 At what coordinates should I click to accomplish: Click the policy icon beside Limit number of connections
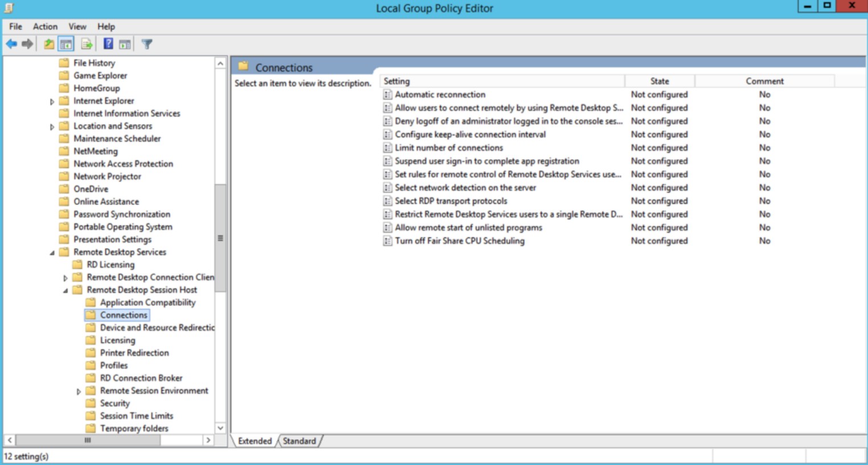point(388,148)
